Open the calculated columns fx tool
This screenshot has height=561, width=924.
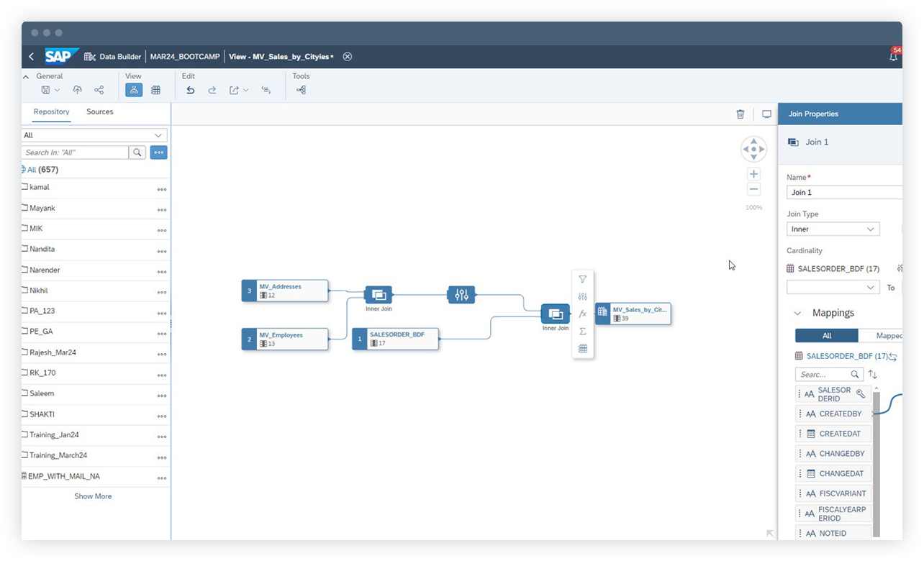coord(583,313)
